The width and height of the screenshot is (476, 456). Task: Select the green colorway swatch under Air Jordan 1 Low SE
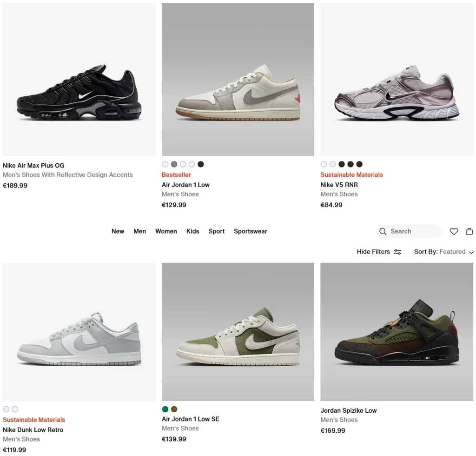pyautogui.click(x=165, y=409)
